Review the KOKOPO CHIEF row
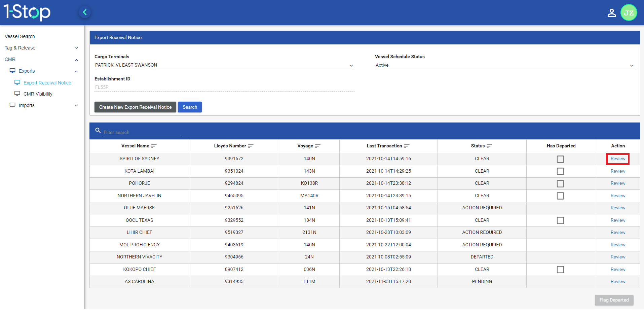This screenshot has width=644, height=315. coord(618,269)
